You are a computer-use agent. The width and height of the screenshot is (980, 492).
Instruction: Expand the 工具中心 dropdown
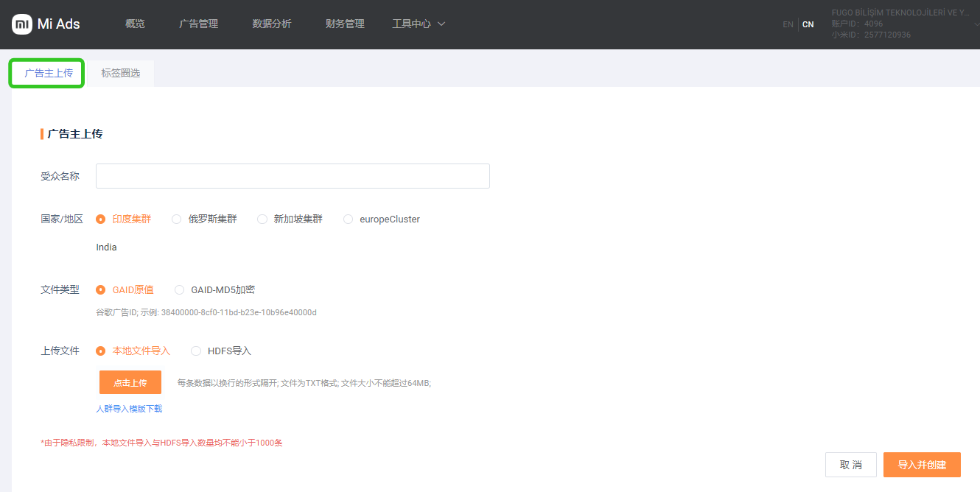(419, 24)
